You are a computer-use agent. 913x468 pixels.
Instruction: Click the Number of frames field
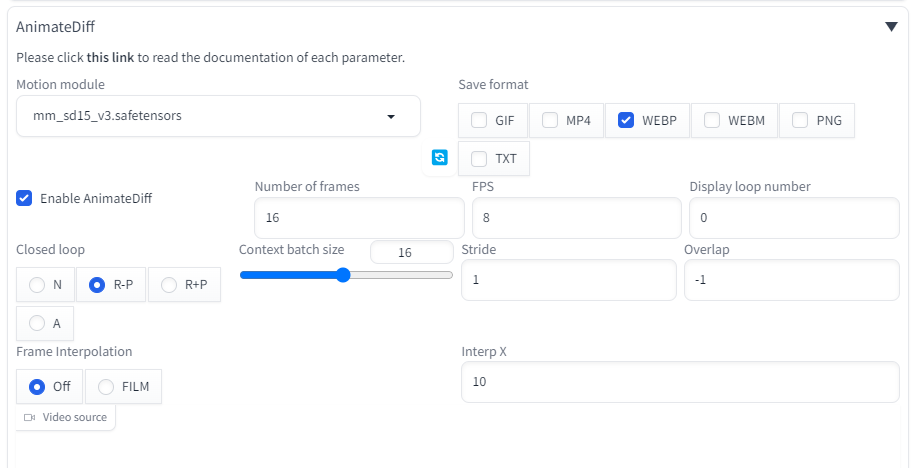click(359, 218)
